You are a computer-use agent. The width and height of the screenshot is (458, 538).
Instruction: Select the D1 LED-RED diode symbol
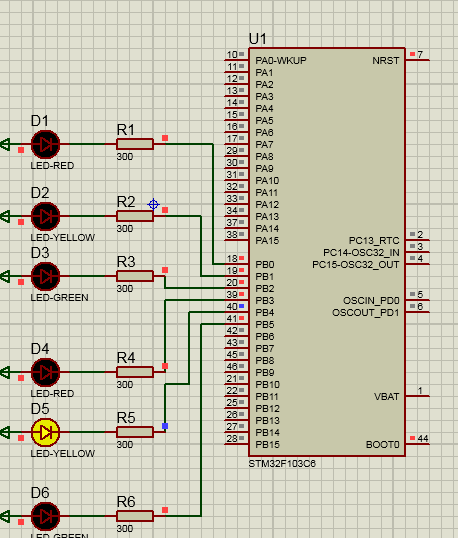pyautogui.click(x=45, y=144)
